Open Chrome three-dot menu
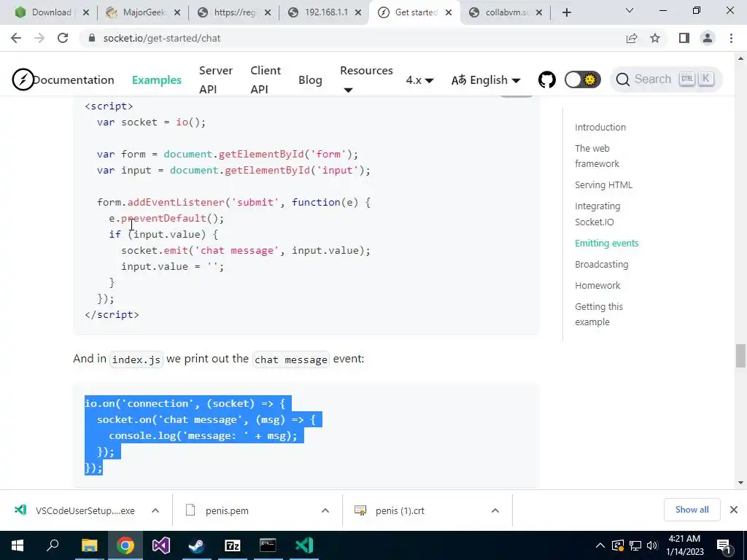 (x=731, y=38)
